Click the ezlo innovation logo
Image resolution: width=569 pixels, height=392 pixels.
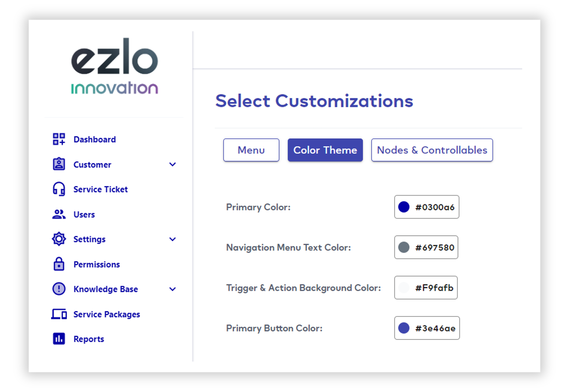coord(114,66)
